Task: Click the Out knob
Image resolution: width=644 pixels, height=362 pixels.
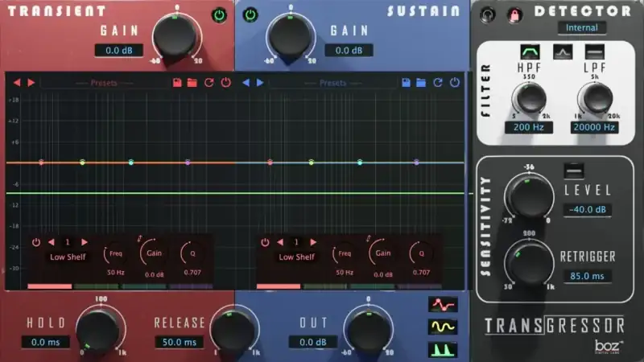Action: click(x=369, y=331)
